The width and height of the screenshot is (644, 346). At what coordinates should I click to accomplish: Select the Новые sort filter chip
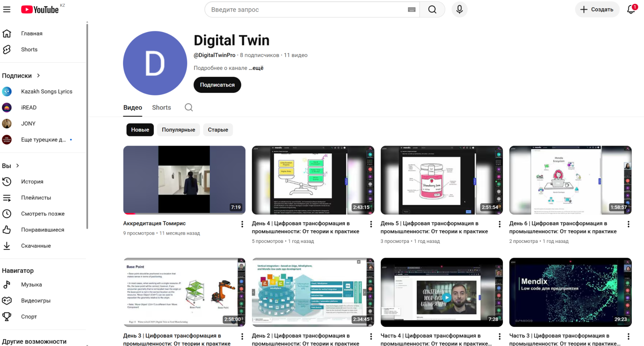click(x=140, y=130)
